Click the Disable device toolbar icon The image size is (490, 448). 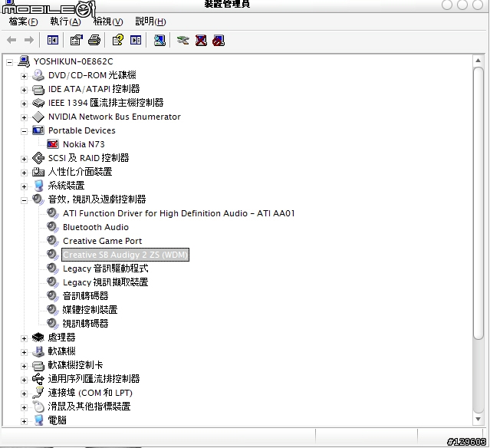coord(219,40)
